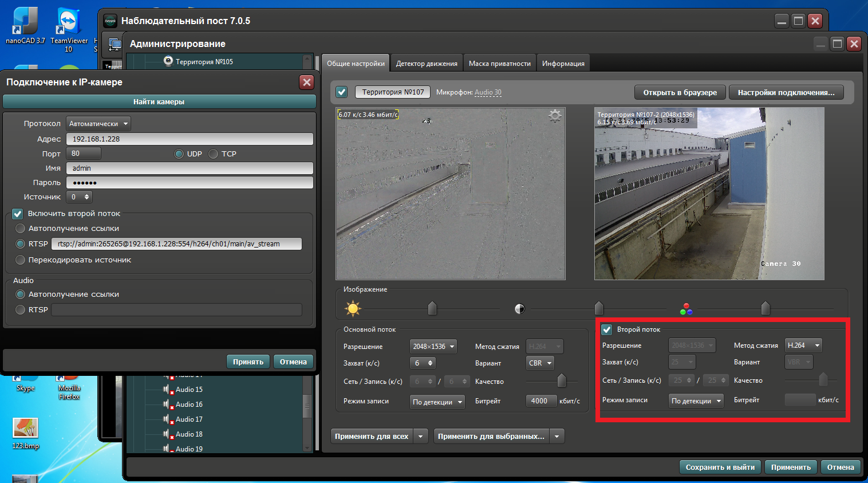
Task: Click the RGB color saturation icon
Action: point(686,309)
